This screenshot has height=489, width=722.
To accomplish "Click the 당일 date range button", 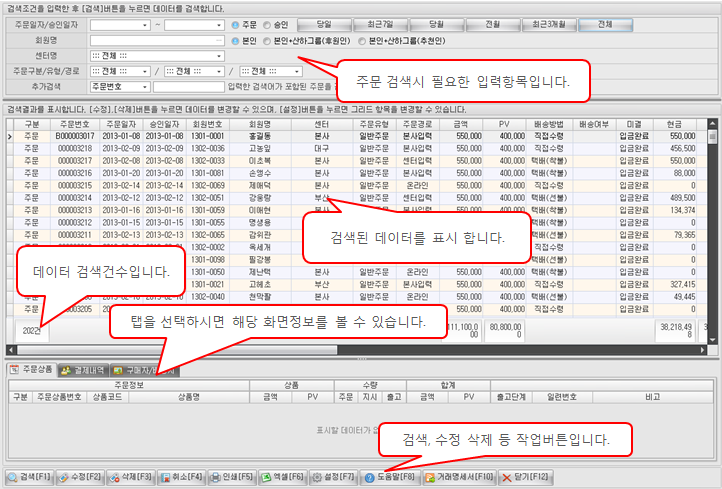I will click(325, 25).
